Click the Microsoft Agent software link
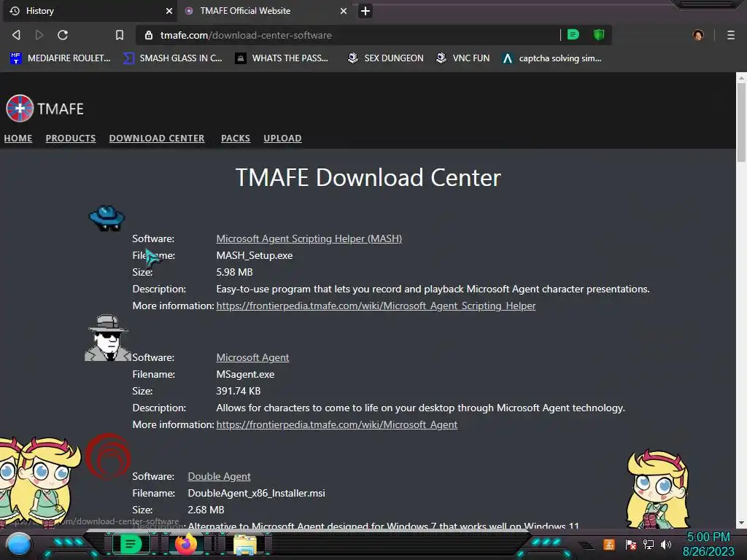Screen dimensions: 747x560 252,357
